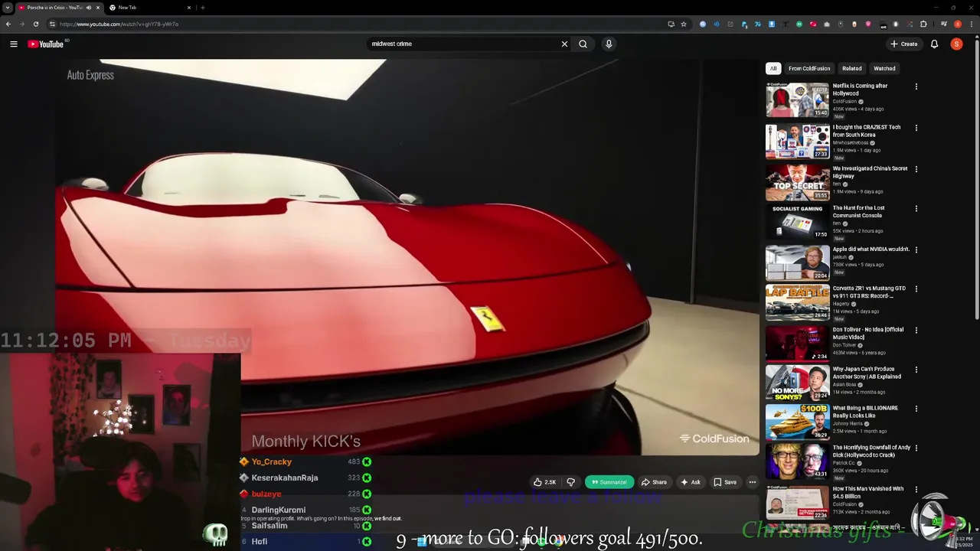The width and height of the screenshot is (980, 551).
Task: Open YouTube notifications bell
Action: (x=934, y=44)
